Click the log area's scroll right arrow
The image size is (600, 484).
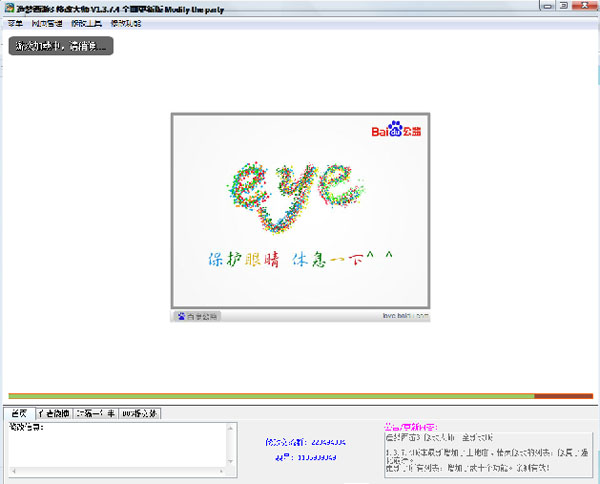222,471
